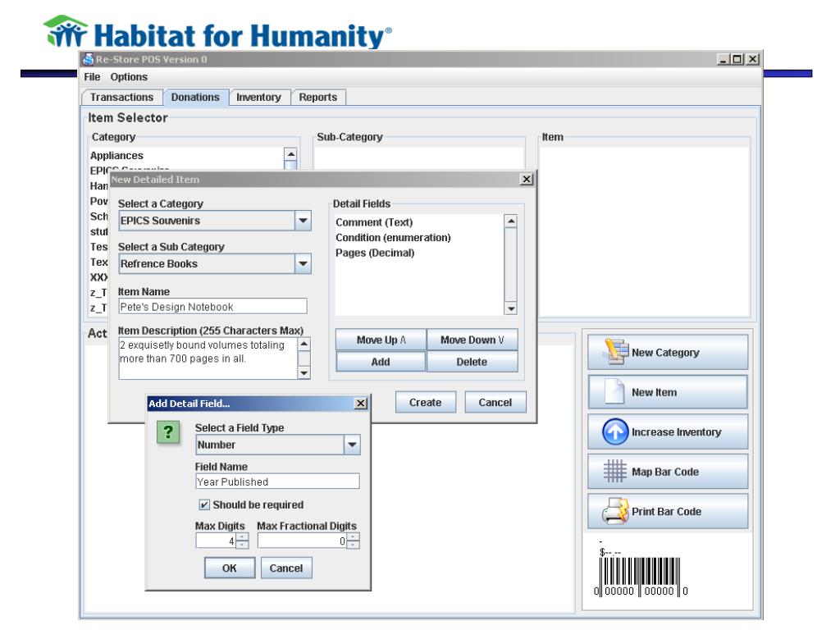840x630 pixels.
Task: Click the barcode preview image
Action: click(x=640, y=577)
